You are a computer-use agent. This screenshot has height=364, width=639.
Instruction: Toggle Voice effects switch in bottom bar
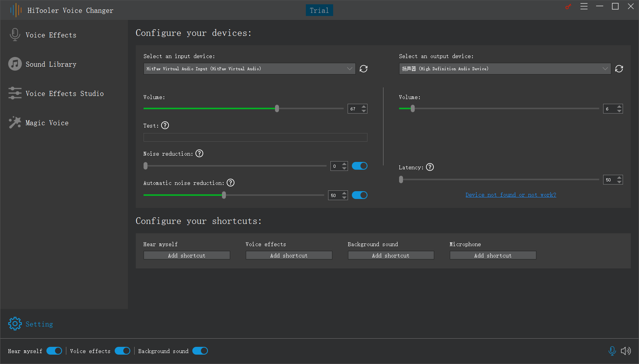pyautogui.click(x=122, y=351)
